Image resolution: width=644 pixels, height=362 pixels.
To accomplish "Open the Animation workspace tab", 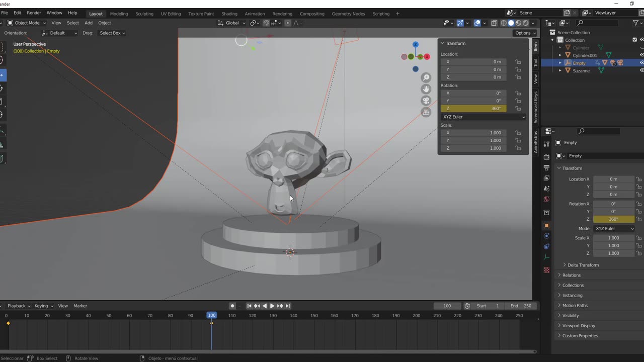I will click(x=255, y=14).
